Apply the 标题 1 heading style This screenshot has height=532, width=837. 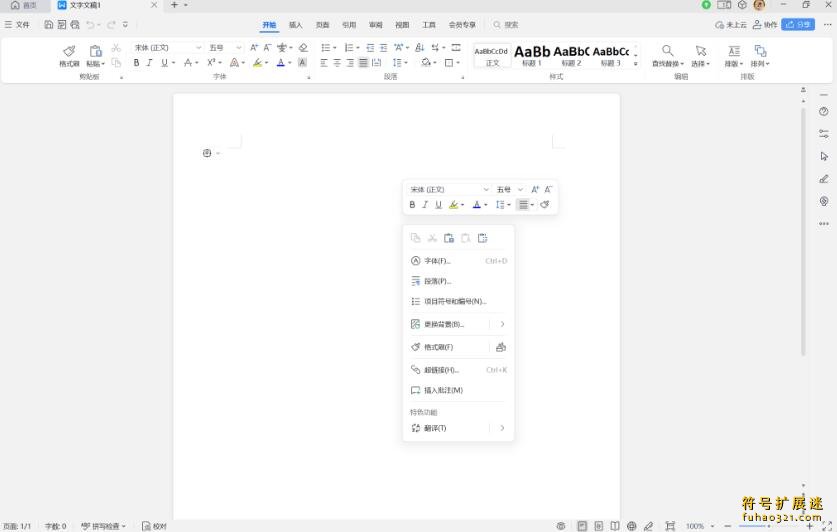pos(532,55)
